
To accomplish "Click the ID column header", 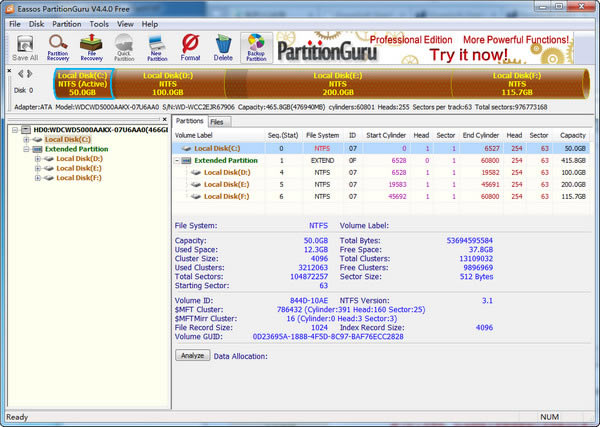I will (352, 135).
